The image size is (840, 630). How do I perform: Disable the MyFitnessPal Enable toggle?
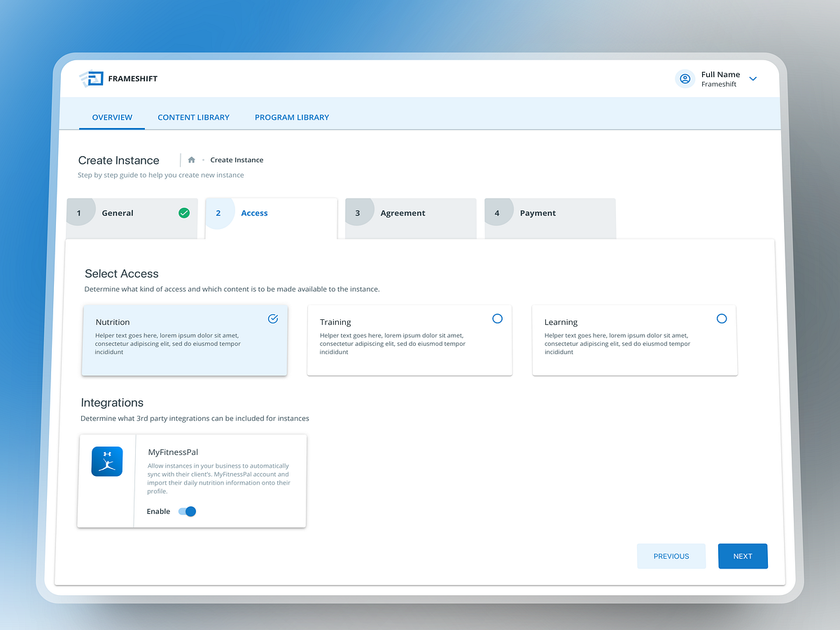click(187, 511)
